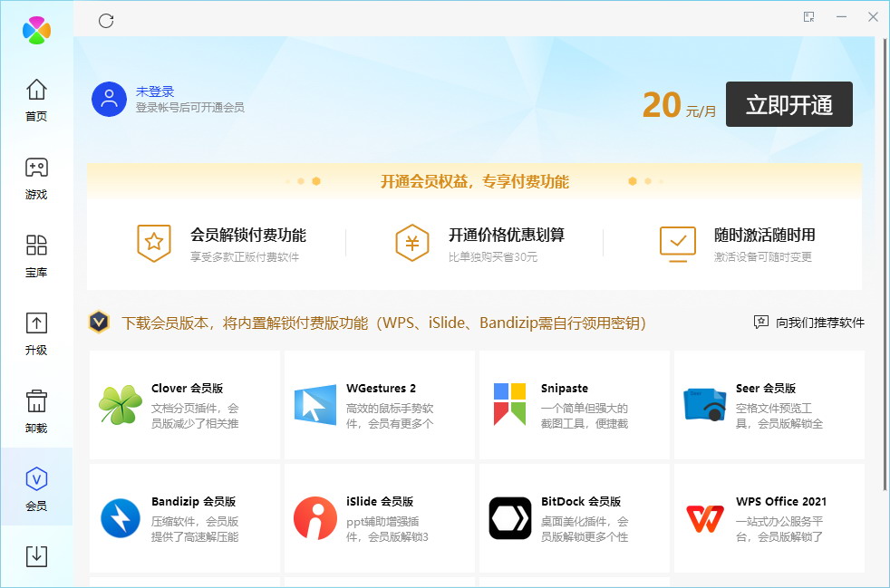Image resolution: width=890 pixels, height=588 pixels.
Task: Click the user avatar icon beside 未登录
Action: 109,100
